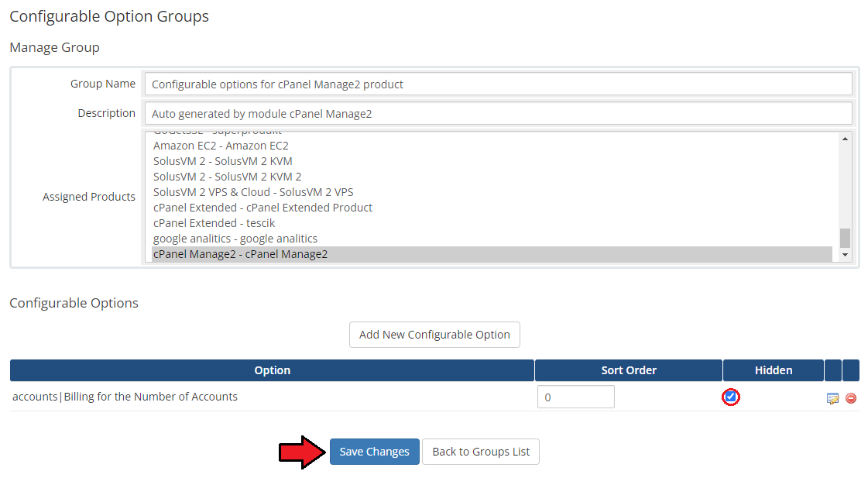This screenshot has height=478, width=868.
Task: Click the products list scroll down arrow
Action: 845,255
